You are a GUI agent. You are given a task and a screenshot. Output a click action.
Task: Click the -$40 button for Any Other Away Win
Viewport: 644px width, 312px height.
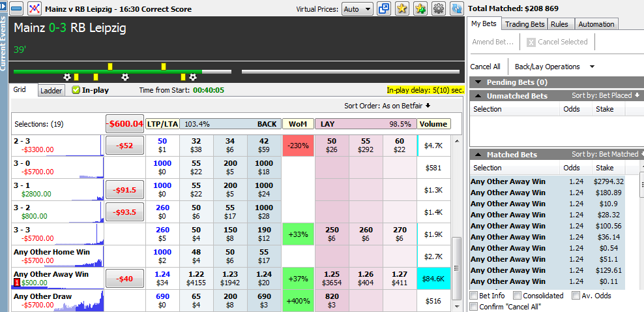pyautogui.click(x=125, y=279)
